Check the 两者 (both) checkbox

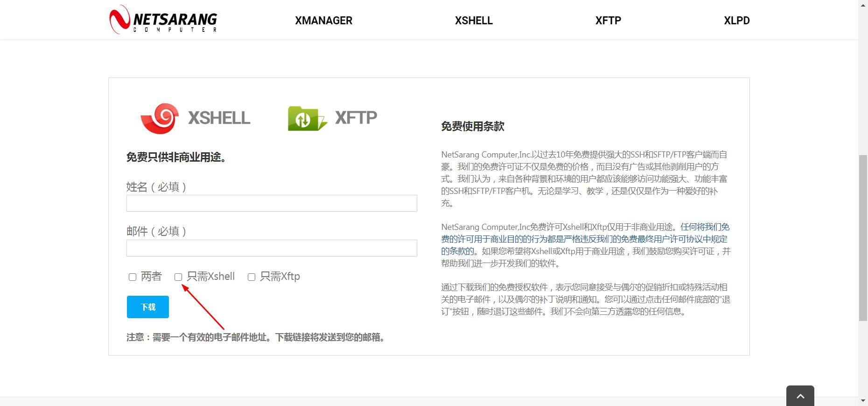coord(133,277)
